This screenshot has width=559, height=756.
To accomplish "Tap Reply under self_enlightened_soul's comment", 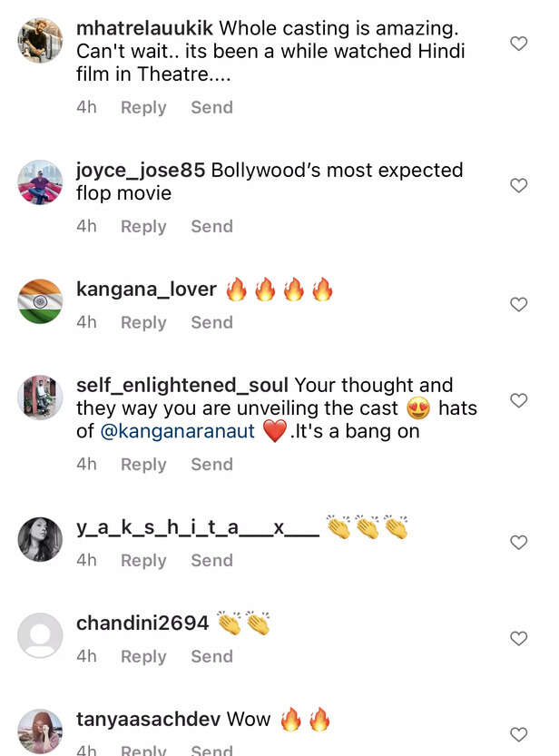I will [142, 464].
